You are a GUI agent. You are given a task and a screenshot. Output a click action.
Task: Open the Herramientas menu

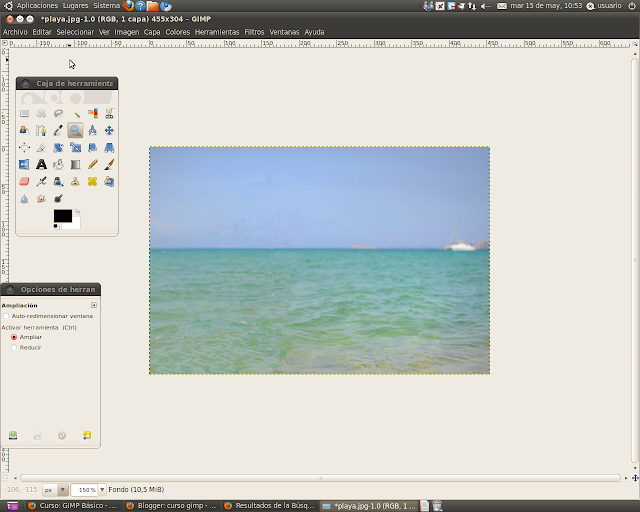click(x=217, y=32)
